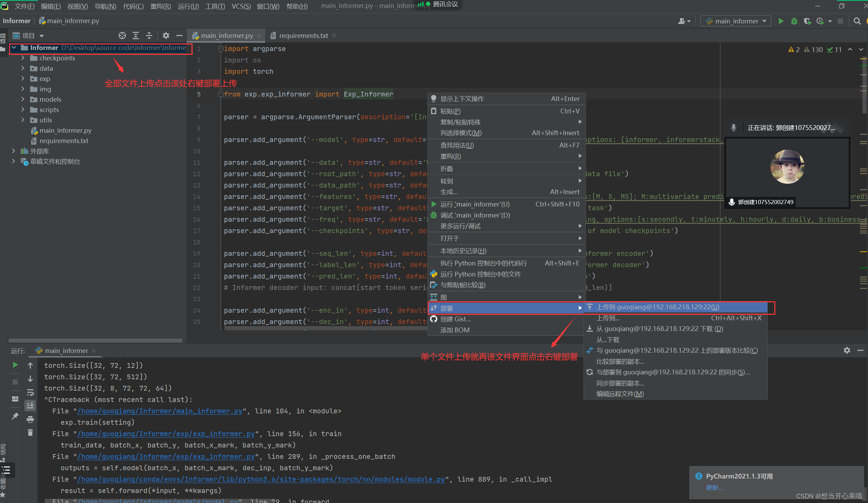Go to previous highlighted error arrow
The height and width of the screenshot is (503, 868).
tap(850, 49)
